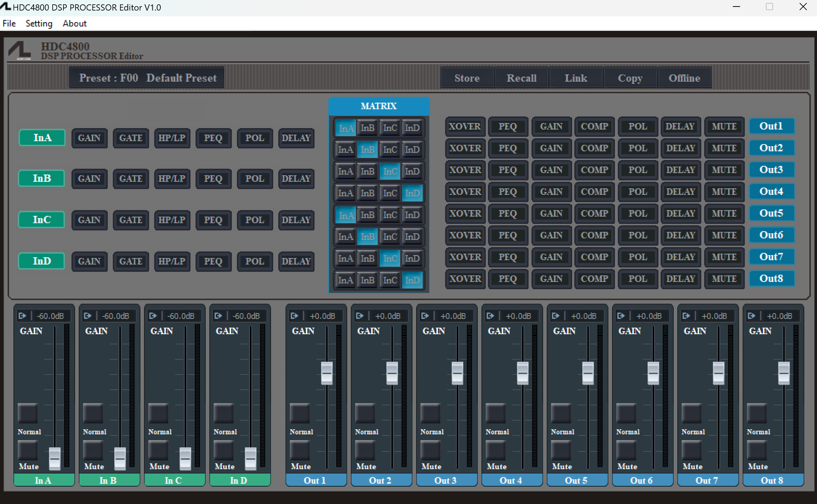817x504 pixels.
Task: Open the HP/LP filter for input InB
Action: coord(172,179)
